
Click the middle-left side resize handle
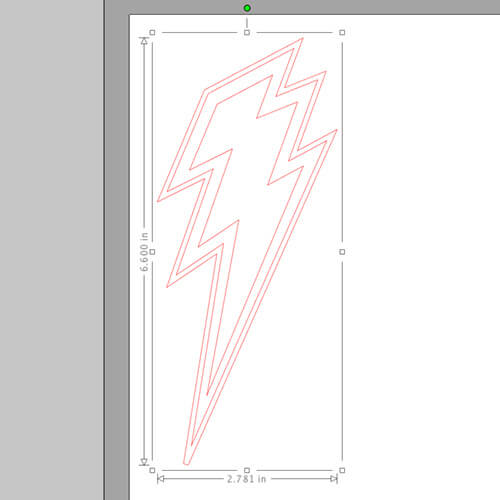click(152, 252)
